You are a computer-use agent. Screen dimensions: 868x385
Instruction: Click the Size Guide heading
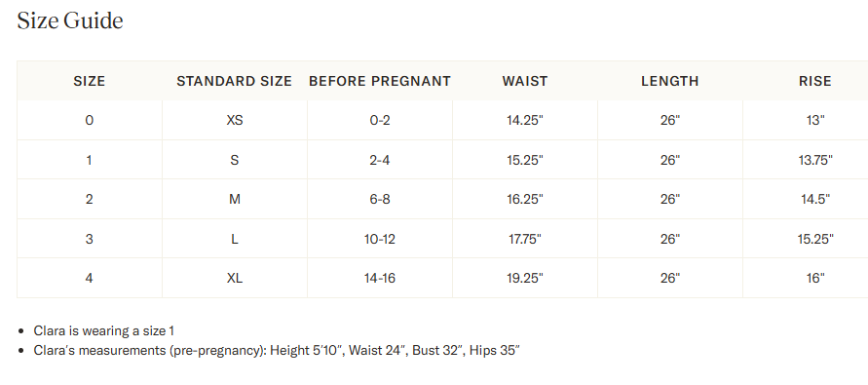point(70,21)
